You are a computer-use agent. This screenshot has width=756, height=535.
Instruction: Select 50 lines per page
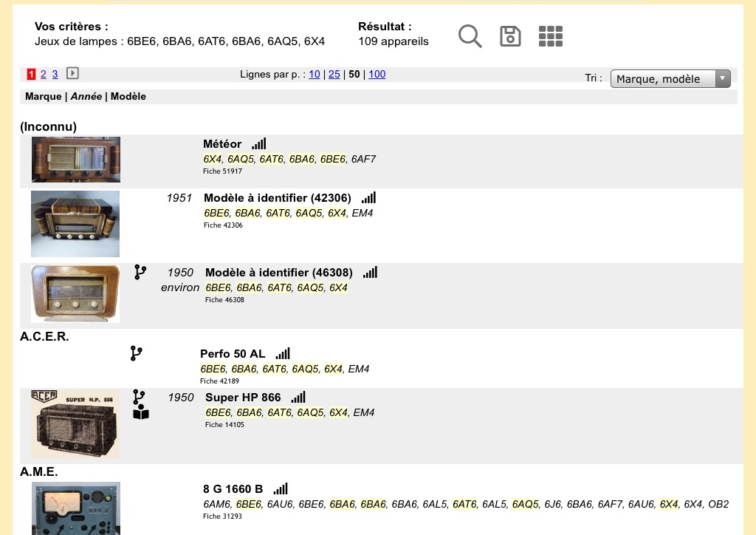(x=354, y=75)
